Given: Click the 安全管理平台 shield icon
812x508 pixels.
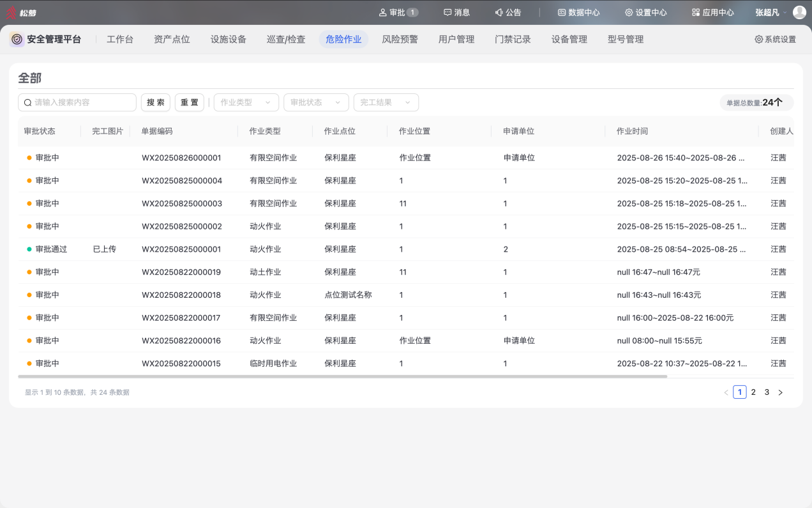Looking at the screenshot, I should [x=17, y=39].
